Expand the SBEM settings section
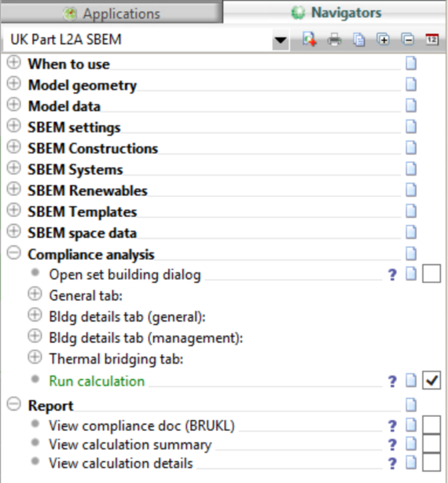The height and width of the screenshot is (483, 448). pos(14,126)
